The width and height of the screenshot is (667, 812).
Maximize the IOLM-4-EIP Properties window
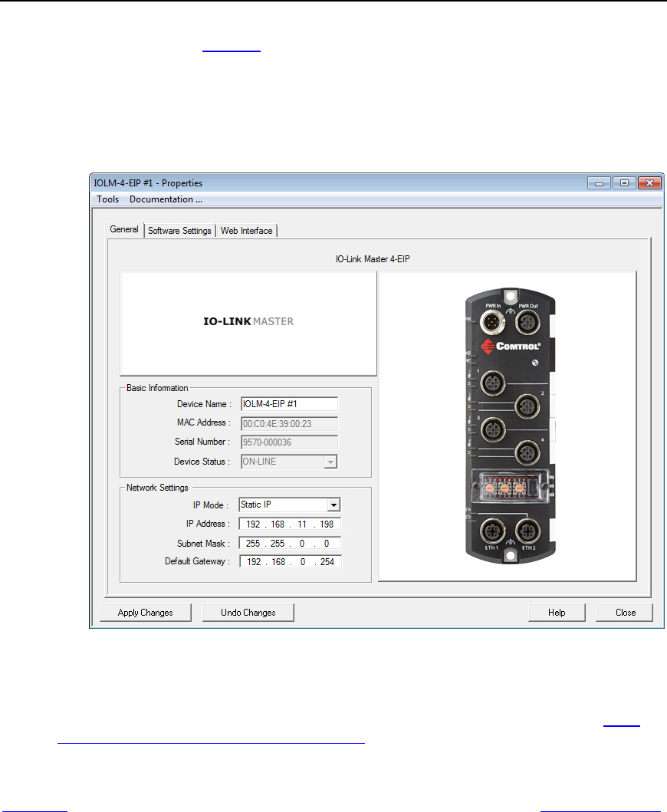click(x=625, y=183)
